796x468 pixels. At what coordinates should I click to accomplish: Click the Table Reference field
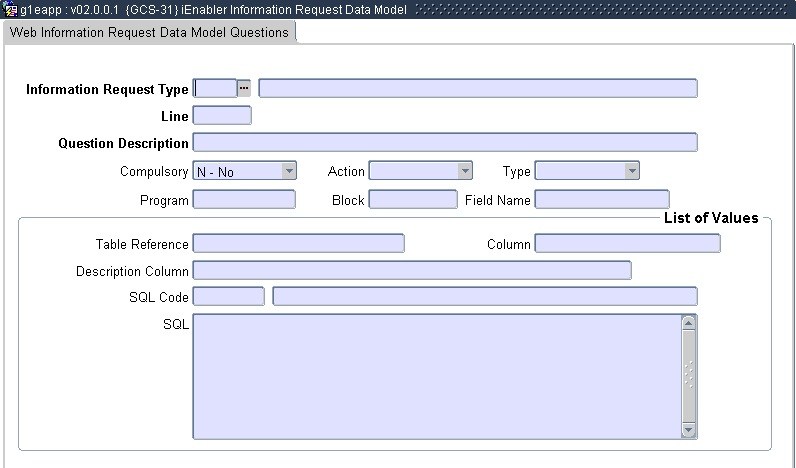point(298,244)
